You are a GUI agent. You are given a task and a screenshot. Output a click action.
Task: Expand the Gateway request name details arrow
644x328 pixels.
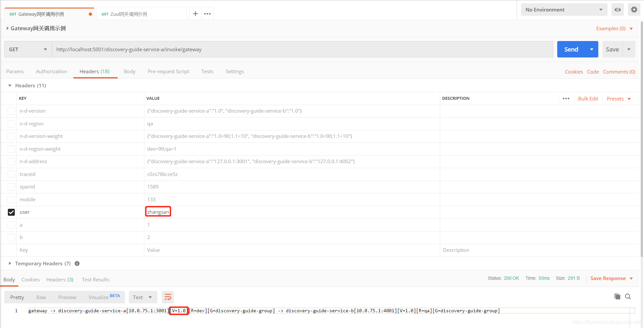tap(8, 28)
